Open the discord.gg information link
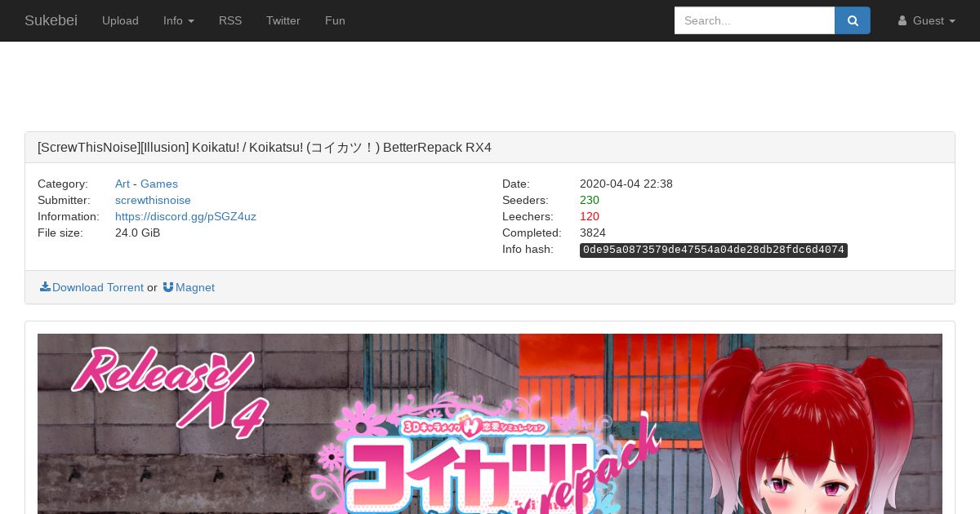Image resolution: width=980 pixels, height=514 pixels. pyautogui.click(x=185, y=216)
